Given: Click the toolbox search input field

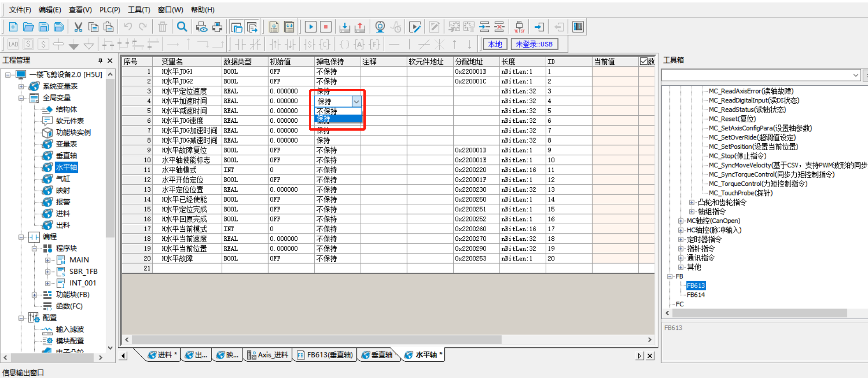Looking at the screenshot, I should [x=756, y=75].
